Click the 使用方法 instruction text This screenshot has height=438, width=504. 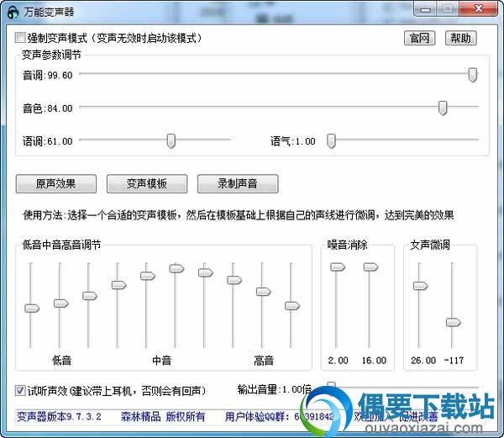coord(239,215)
